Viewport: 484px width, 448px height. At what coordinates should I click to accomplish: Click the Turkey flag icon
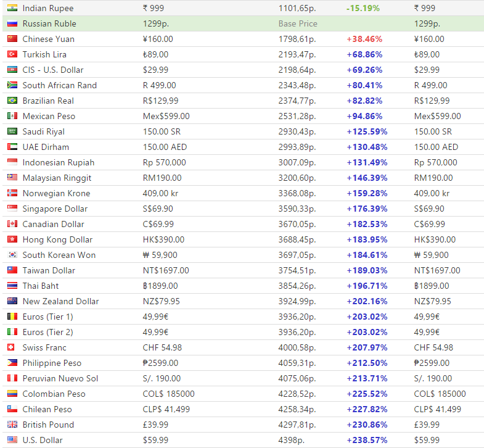pyautogui.click(x=12, y=54)
